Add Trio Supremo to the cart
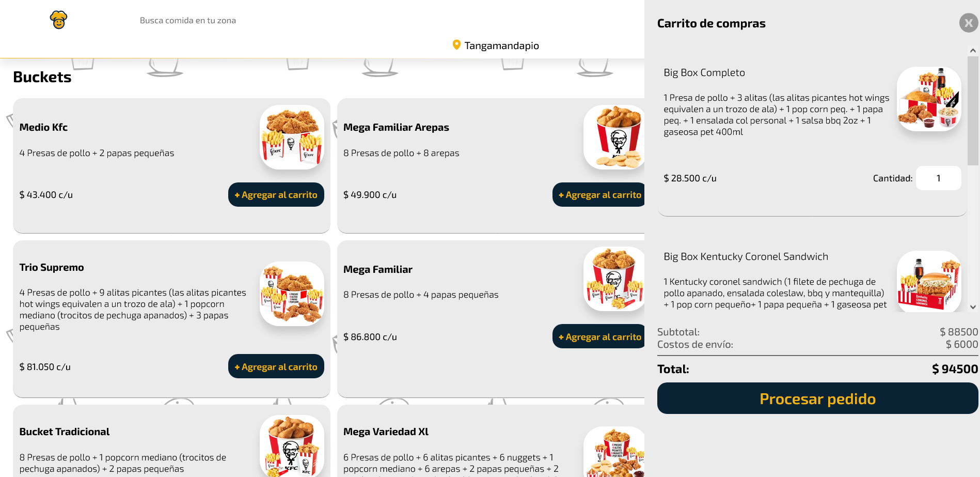This screenshot has height=477, width=980. (276, 366)
